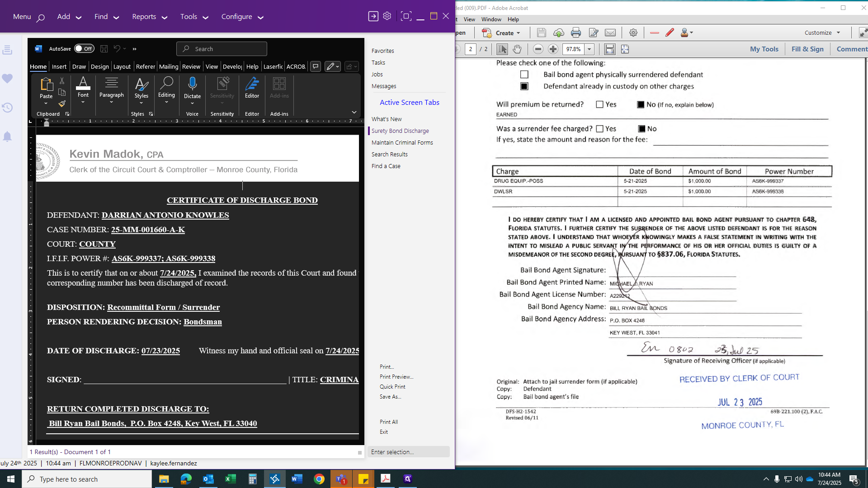The height and width of the screenshot is (488, 868).
Task: Check the Yes box for premium returned
Action: pyautogui.click(x=599, y=104)
